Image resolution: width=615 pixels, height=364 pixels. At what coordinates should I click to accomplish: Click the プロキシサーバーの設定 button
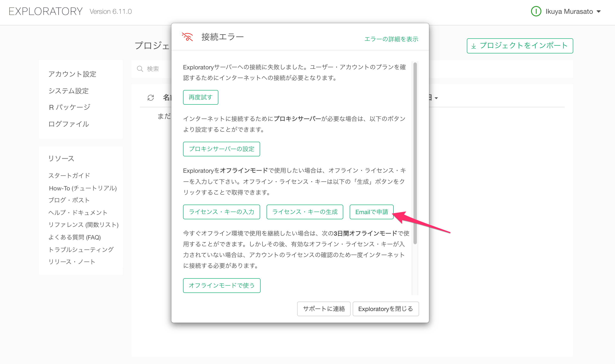[221, 149]
